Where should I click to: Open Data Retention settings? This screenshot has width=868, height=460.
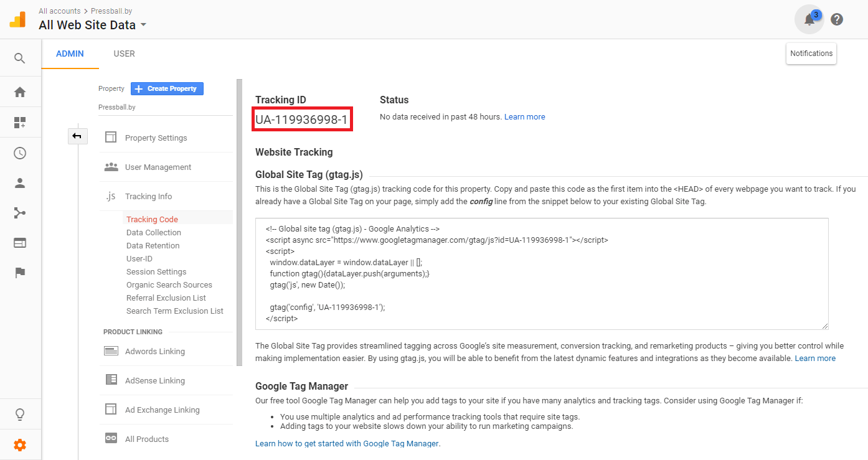[x=153, y=246]
